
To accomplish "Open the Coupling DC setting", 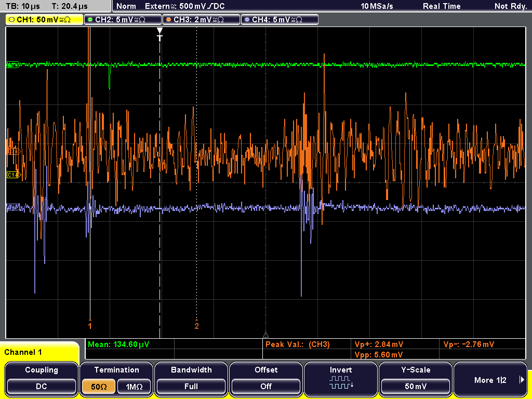I will click(42, 387).
